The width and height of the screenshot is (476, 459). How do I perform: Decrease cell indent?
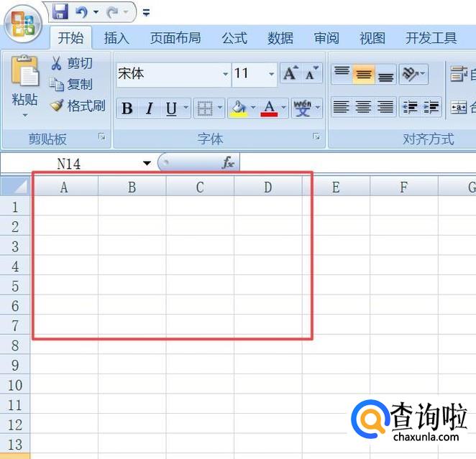pyautogui.click(x=410, y=107)
